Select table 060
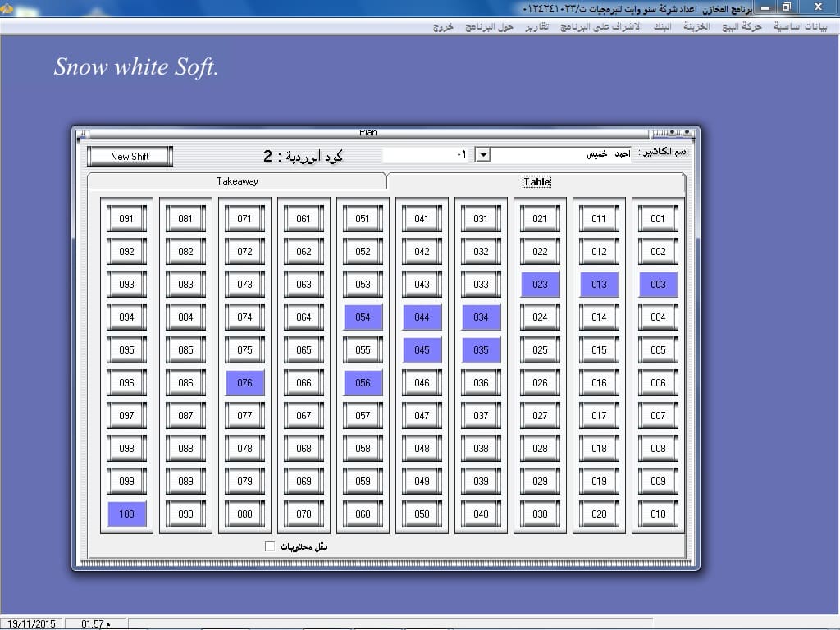840x630 pixels. click(363, 514)
